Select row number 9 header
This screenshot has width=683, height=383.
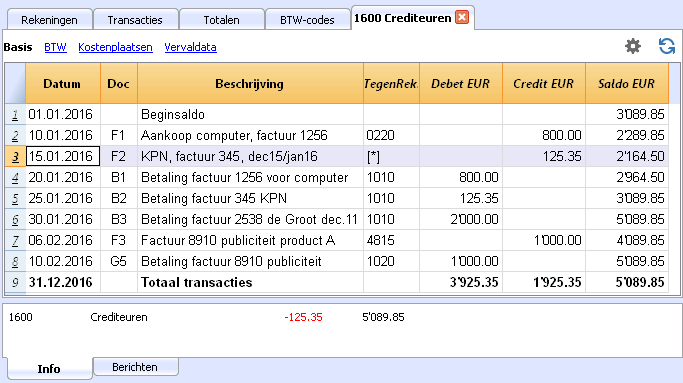tap(15, 282)
